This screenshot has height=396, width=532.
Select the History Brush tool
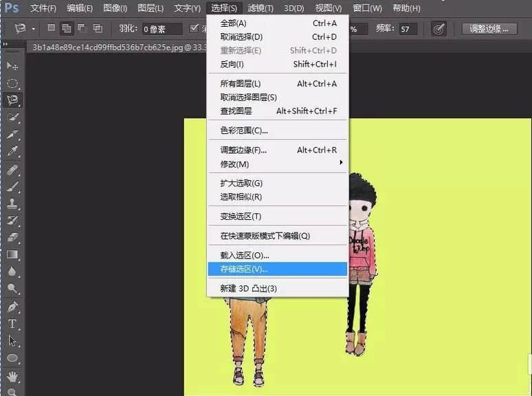pyautogui.click(x=12, y=220)
